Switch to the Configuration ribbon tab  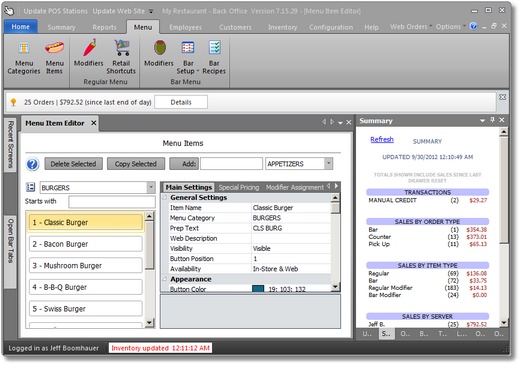(331, 27)
